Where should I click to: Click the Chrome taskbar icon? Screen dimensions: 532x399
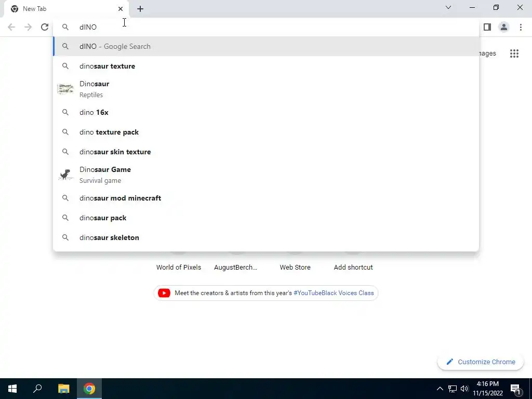[89, 389]
